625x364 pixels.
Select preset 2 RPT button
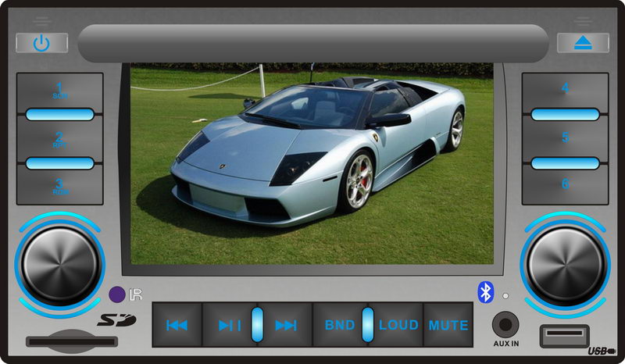[60, 140]
